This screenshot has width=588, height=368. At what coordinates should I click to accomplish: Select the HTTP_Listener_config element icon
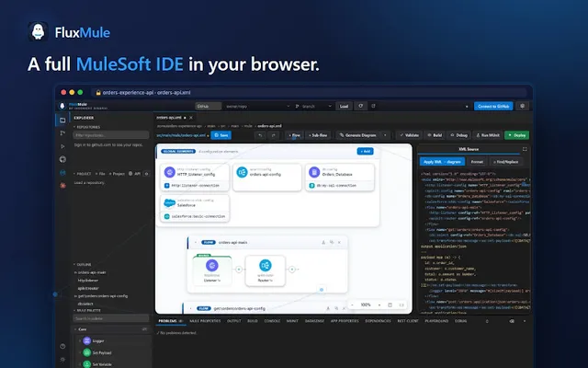pyautogui.click(x=169, y=172)
